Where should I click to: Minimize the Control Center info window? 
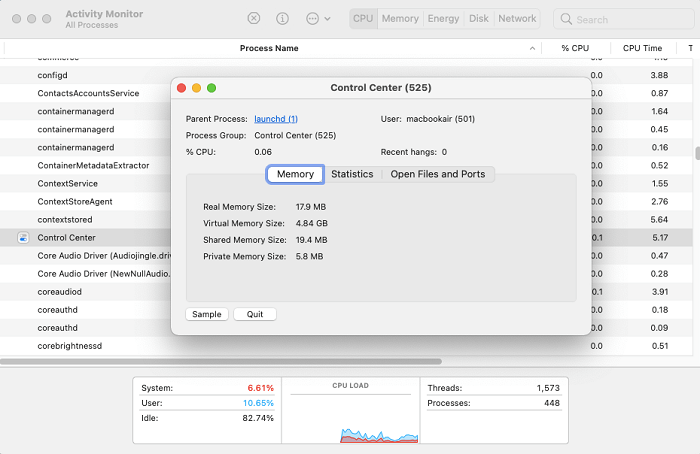[196, 88]
